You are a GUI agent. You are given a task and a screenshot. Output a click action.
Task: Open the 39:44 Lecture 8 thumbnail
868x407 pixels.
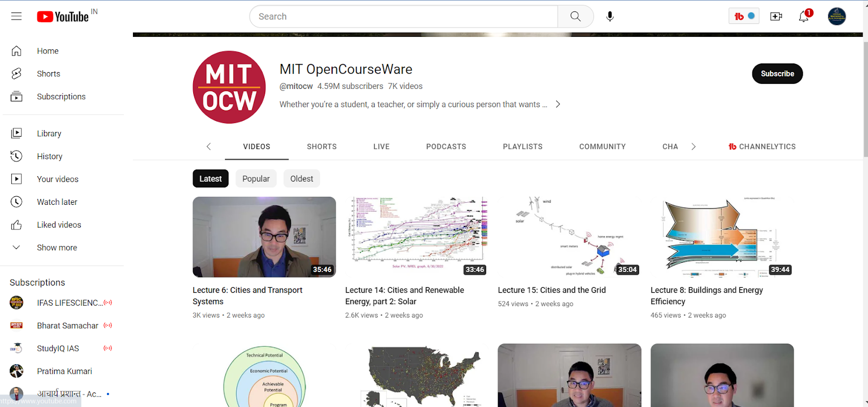pyautogui.click(x=722, y=237)
